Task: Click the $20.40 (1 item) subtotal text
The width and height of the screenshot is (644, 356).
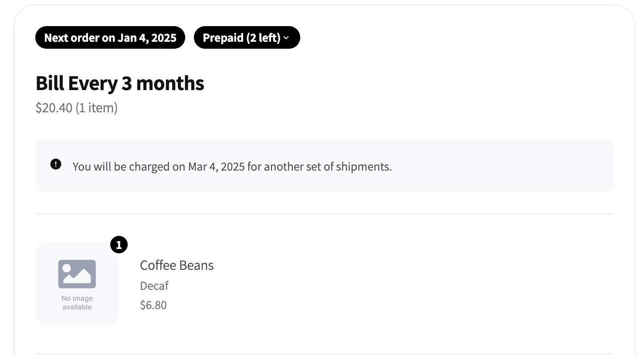Action: point(77,107)
